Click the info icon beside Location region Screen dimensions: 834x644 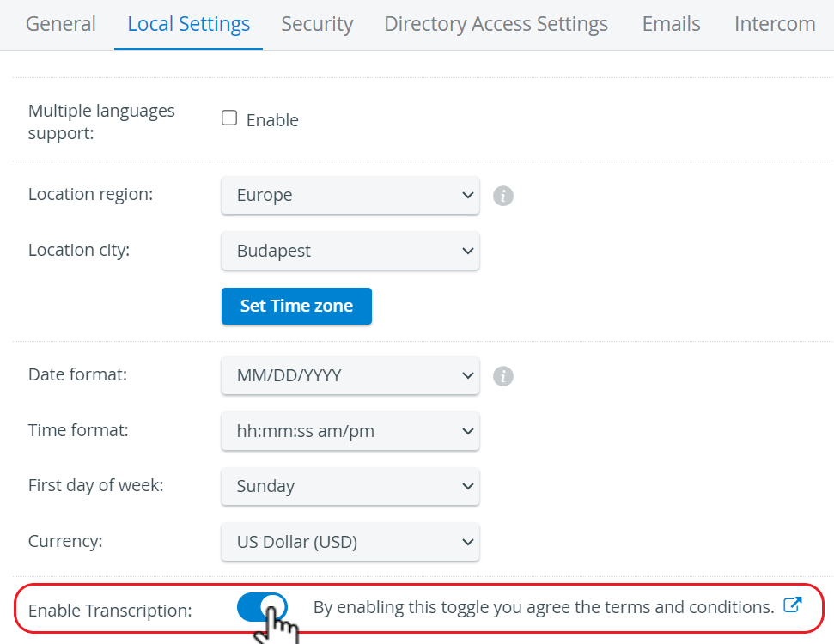click(502, 196)
